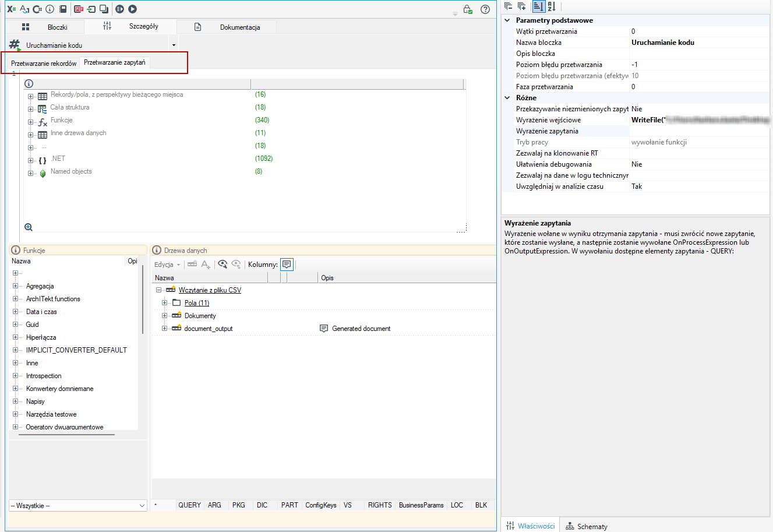Click the active search-eye icon in Drzewa danych toolbar

pos(223,264)
